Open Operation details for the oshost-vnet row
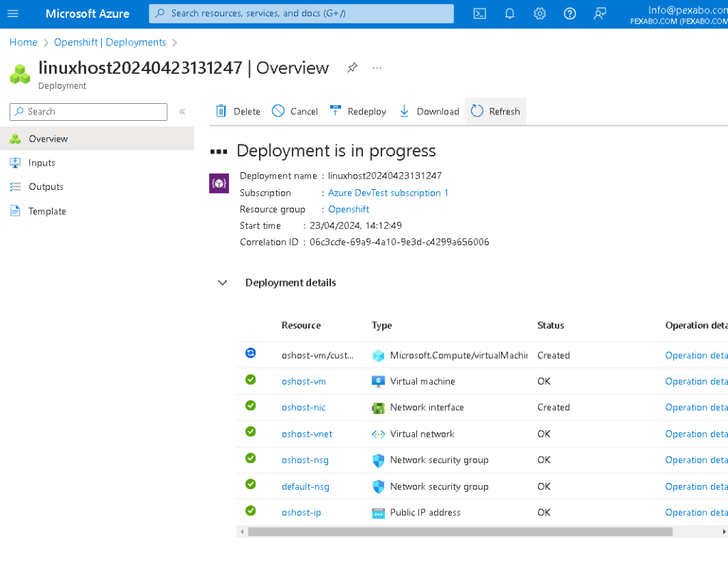 (x=696, y=434)
